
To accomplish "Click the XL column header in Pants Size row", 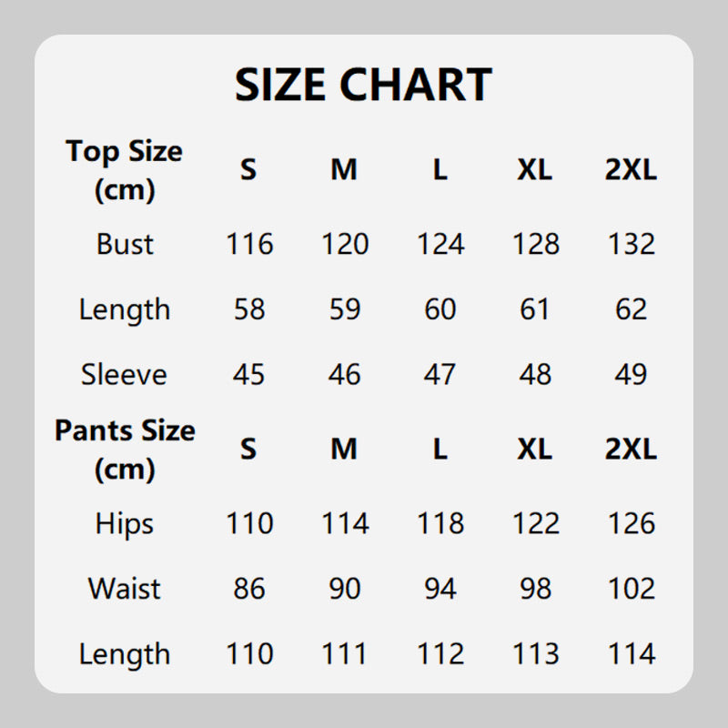I will click(535, 450).
